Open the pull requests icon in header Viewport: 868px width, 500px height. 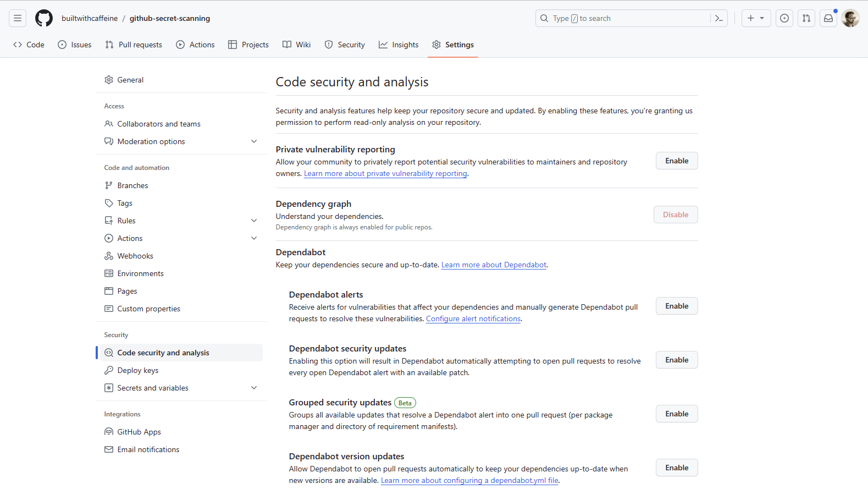806,18
